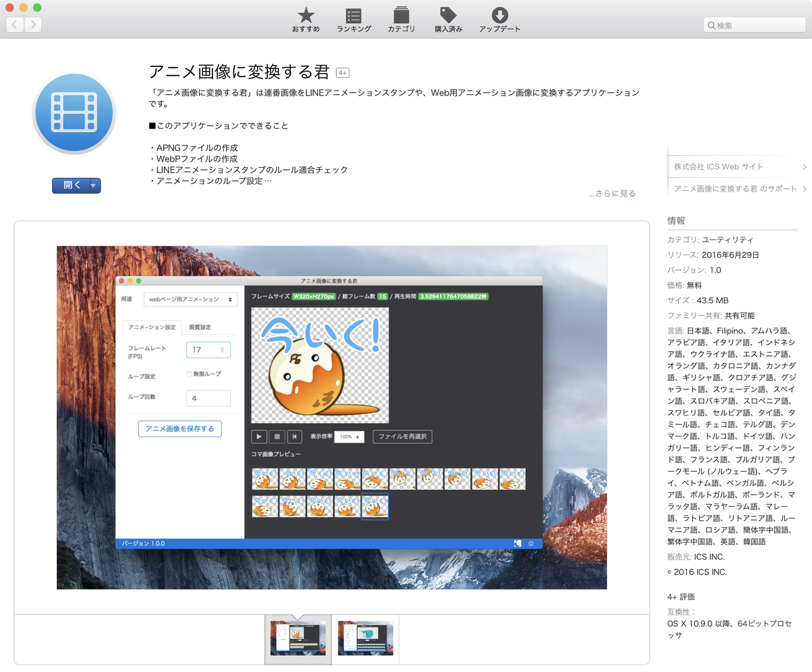
Task: Click the smiley icon in blue status bar
Action: 531,543
